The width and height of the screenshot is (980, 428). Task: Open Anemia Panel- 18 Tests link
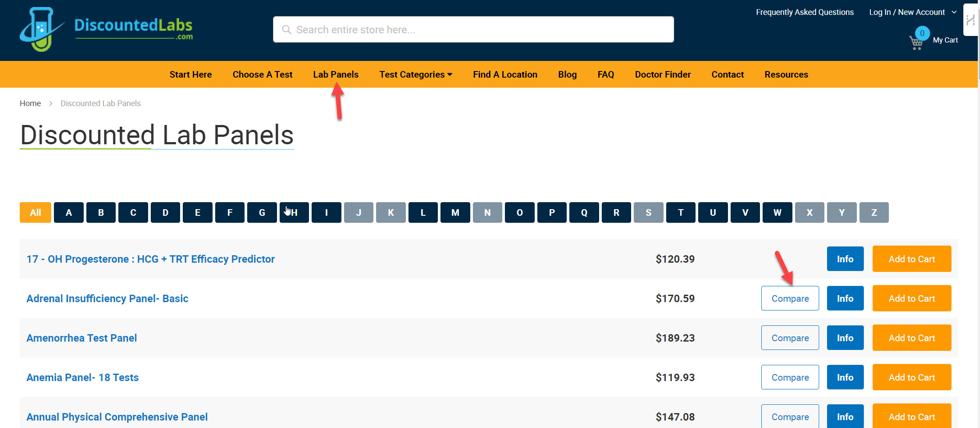(x=82, y=378)
